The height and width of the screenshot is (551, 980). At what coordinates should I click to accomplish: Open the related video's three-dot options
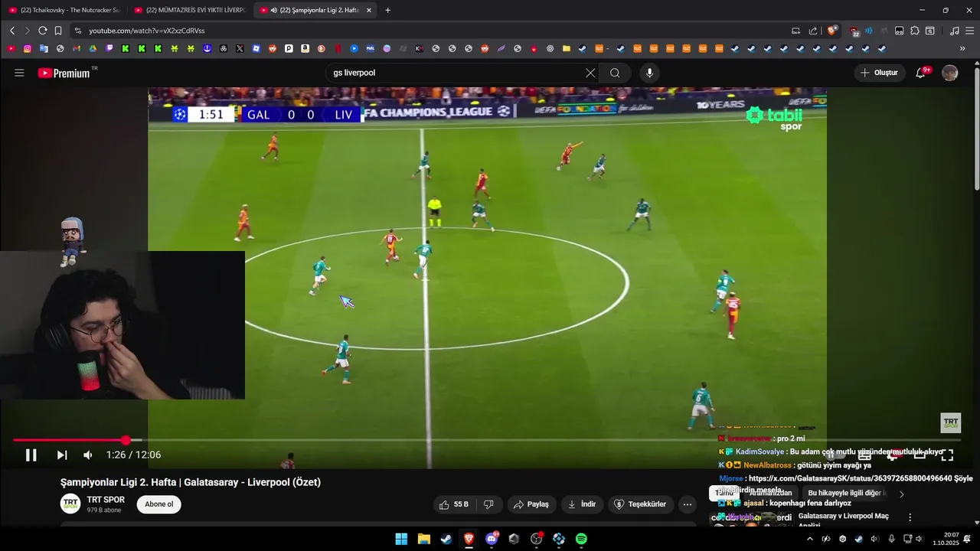coord(910,517)
